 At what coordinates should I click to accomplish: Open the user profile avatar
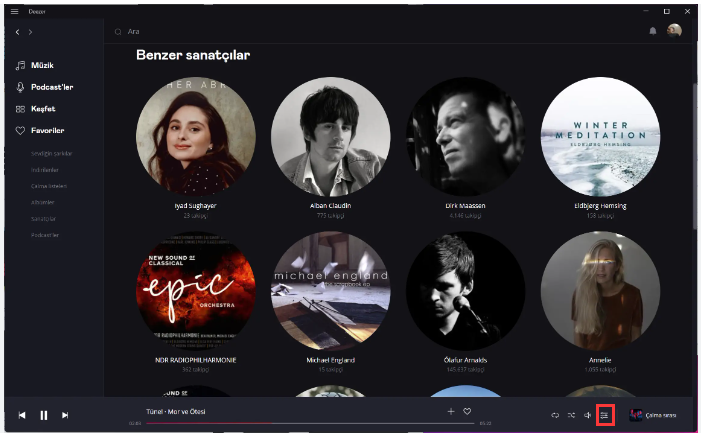[x=674, y=30]
